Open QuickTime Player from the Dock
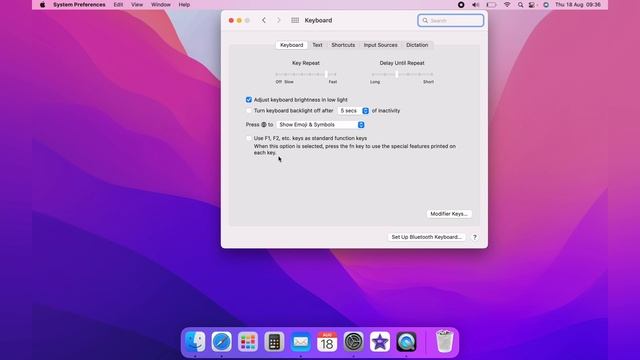Image resolution: width=640 pixels, height=360 pixels. 406,342
